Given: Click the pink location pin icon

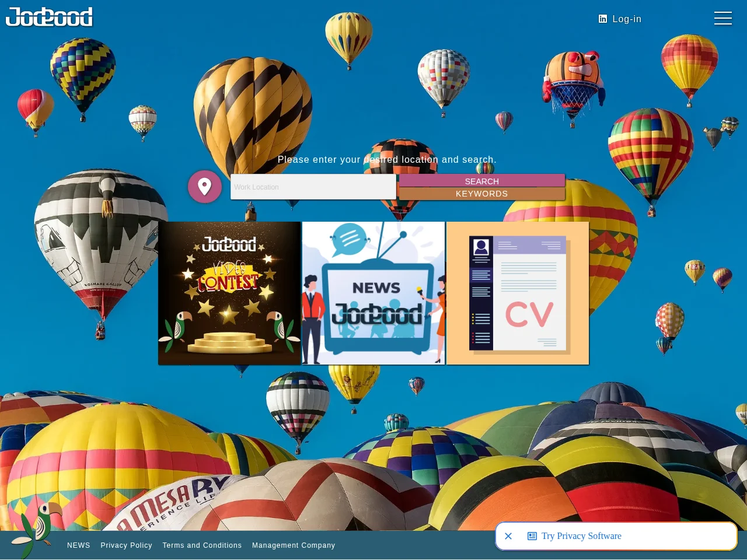Looking at the screenshot, I should 204,187.
